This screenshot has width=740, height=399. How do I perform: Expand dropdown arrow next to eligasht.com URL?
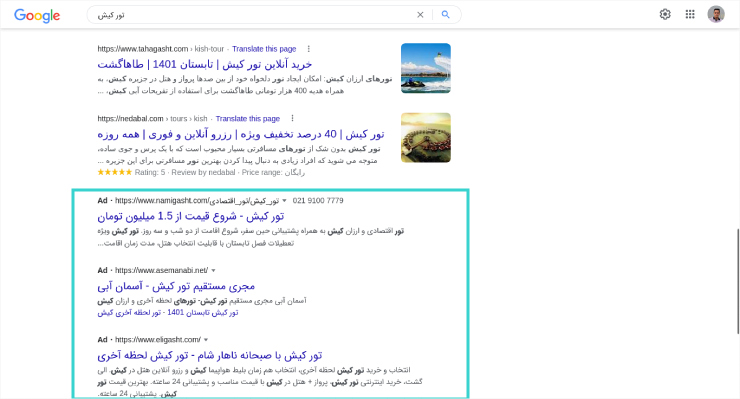point(206,340)
